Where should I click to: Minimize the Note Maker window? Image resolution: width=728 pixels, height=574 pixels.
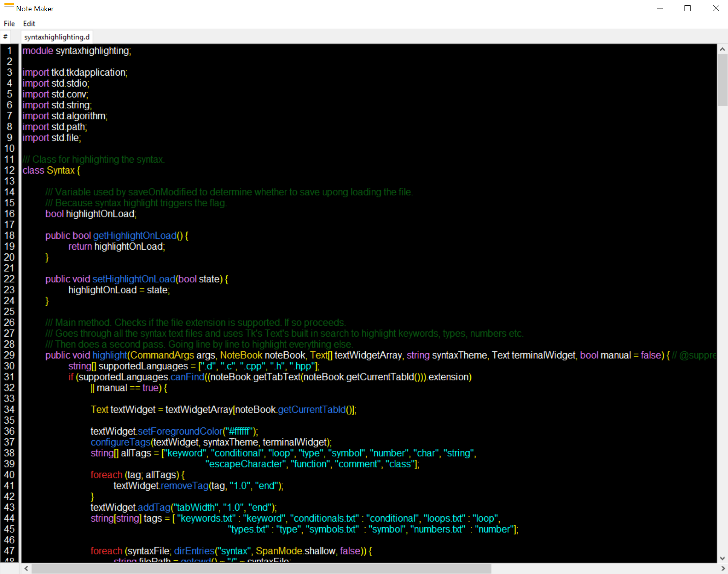[660, 8]
